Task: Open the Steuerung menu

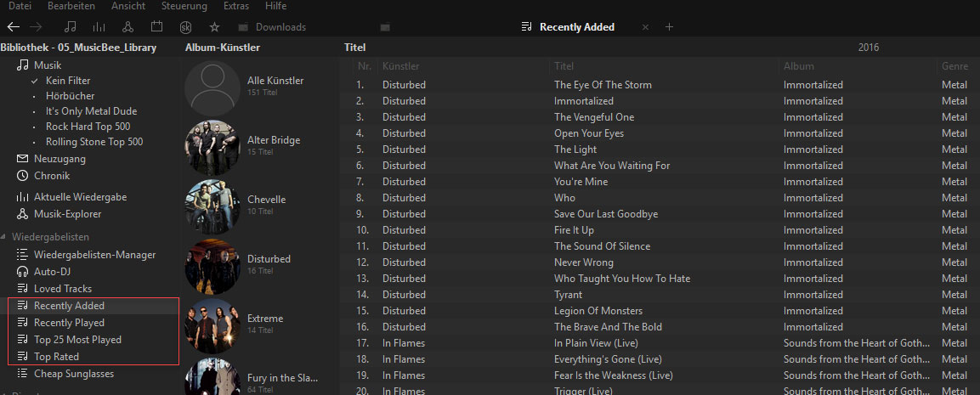Action: click(184, 6)
